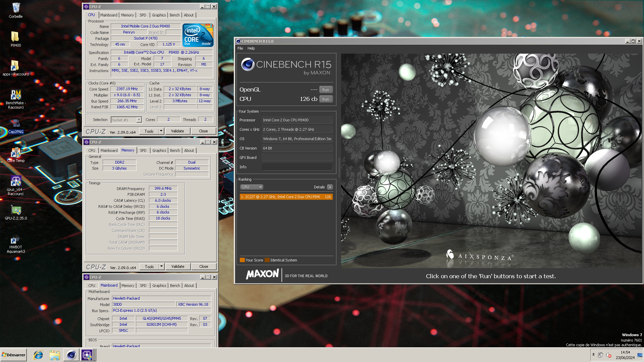Switch to Memory tab in top CPU-Z
The height and width of the screenshot is (362, 644).
[x=127, y=15]
